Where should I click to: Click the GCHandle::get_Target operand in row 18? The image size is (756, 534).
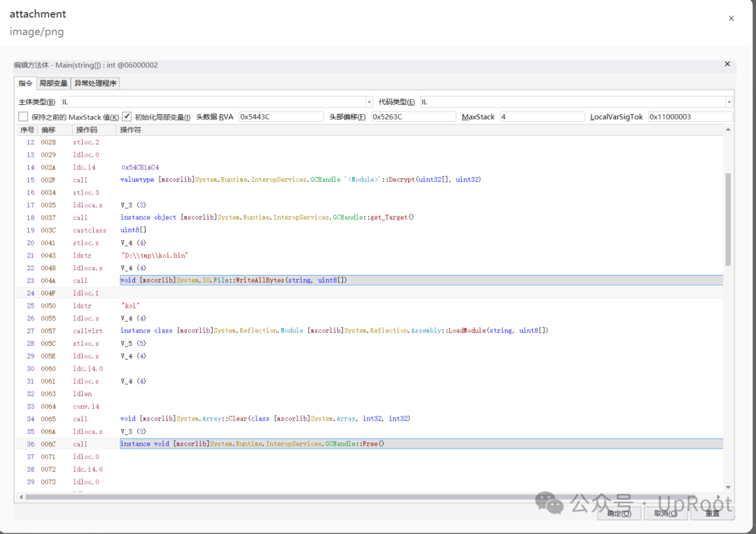(x=267, y=218)
